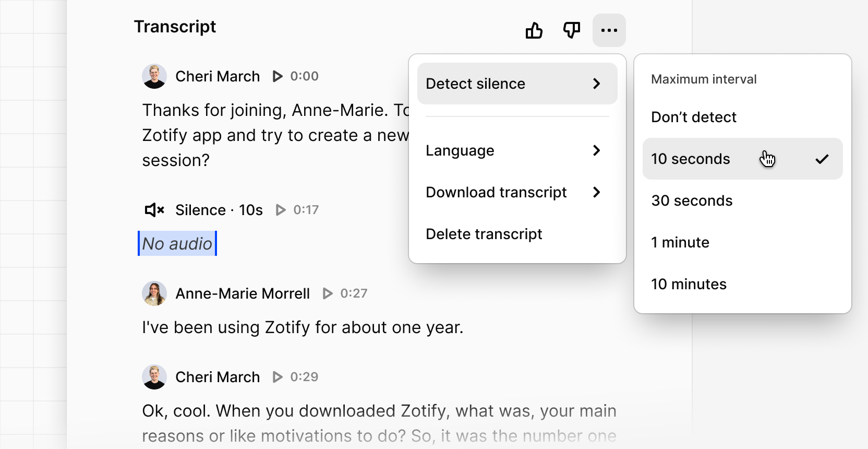Play Cheri March's segment at 0:00
The width and height of the screenshot is (868, 449).
click(x=277, y=76)
